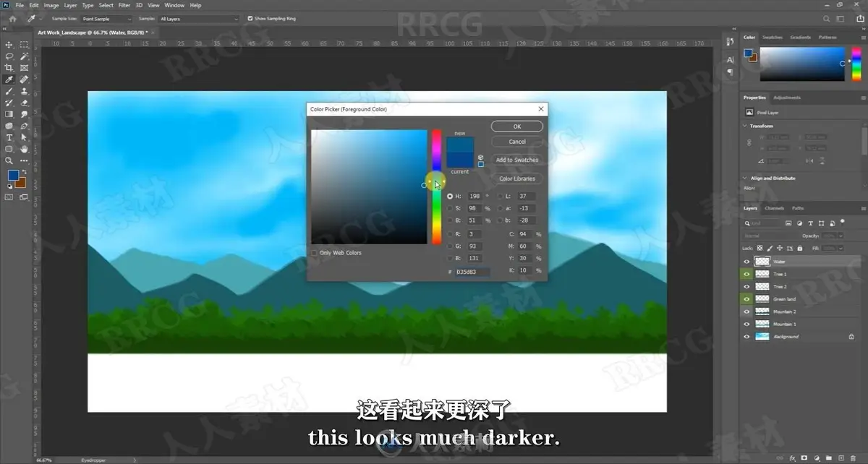Image resolution: width=868 pixels, height=464 pixels.
Task: Switch to the Swatches tab
Action: click(x=773, y=38)
